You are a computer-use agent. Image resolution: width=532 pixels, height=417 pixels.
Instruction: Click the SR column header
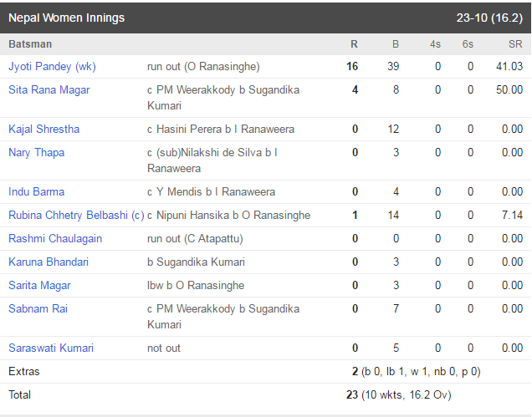point(515,44)
